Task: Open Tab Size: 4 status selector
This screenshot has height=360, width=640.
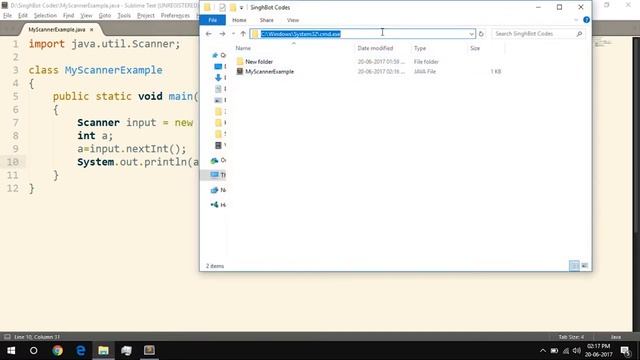Action: [x=571, y=337]
